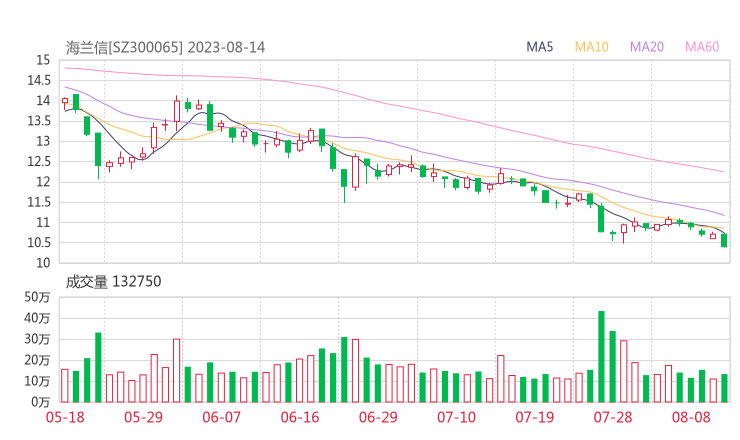The height and width of the screenshot is (440, 740).
Task: Click the 06-16 date axis label
Action: tap(300, 417)
